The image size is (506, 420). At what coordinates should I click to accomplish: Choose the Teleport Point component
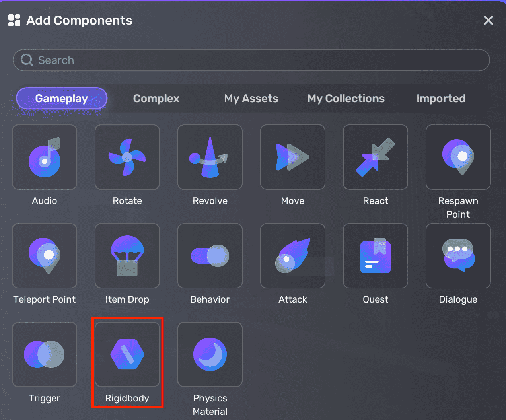(45, 256)
